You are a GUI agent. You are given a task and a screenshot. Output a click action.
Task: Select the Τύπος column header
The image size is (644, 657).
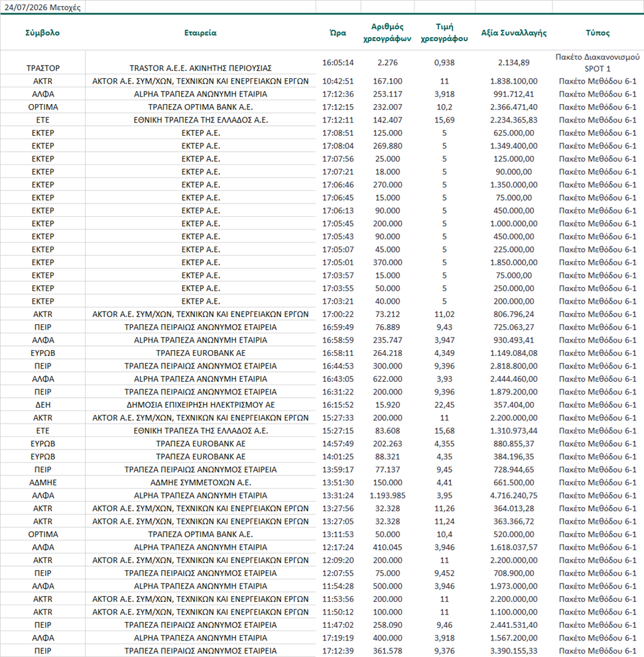click(x=598, y=32)
